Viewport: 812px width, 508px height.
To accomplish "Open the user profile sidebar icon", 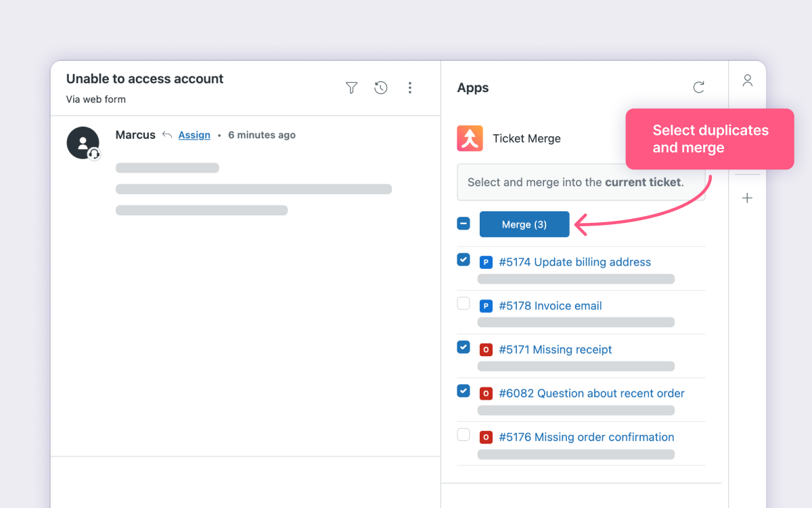I will 747,81.
